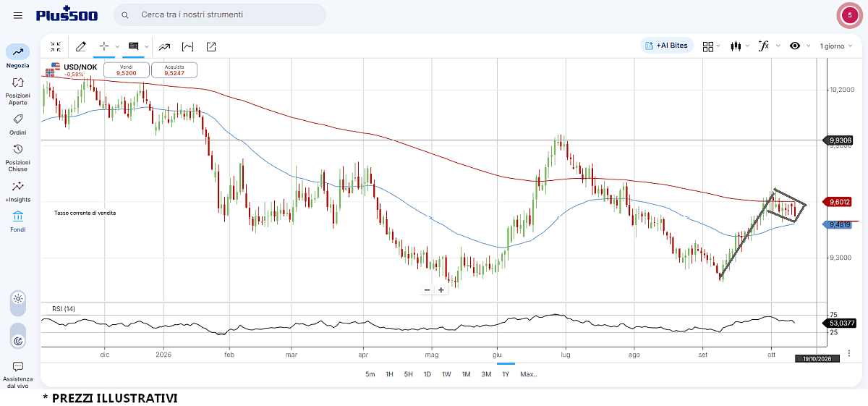Screen dimensions: 868x406
Task: Zoom out the chart with minus button
Action: pos(427,289)
